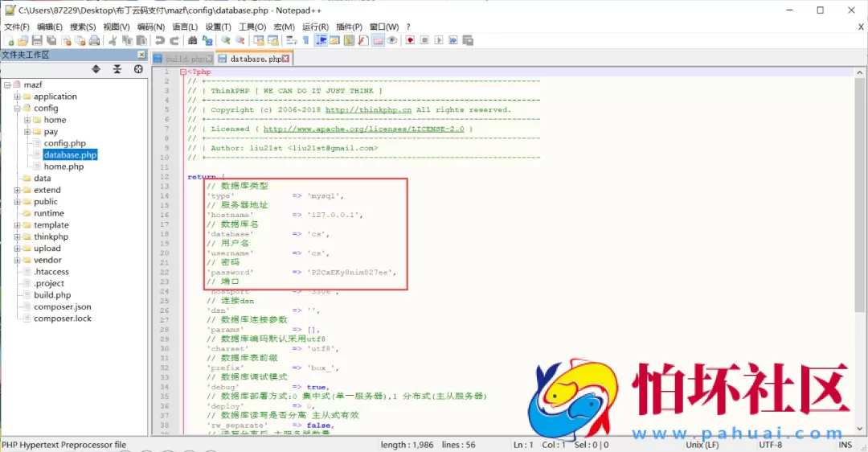Toggle synchronized horizontal scrolling
Screen dimensions: 868x452
273,40
